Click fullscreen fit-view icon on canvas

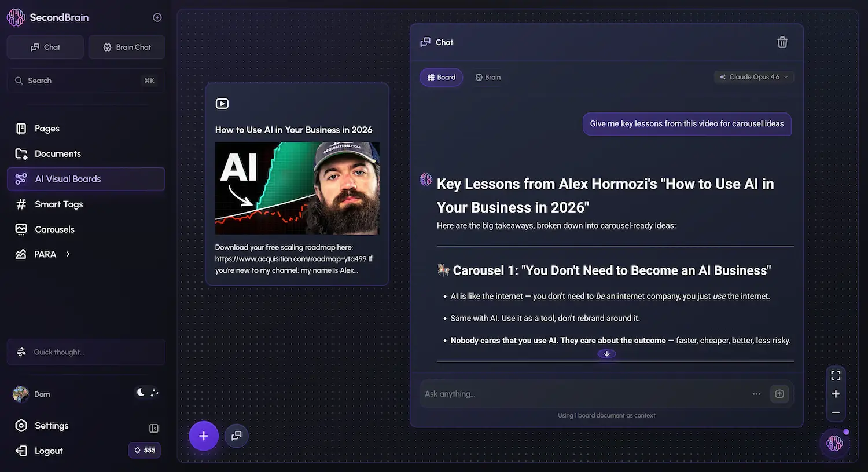[x=836, y=376]
